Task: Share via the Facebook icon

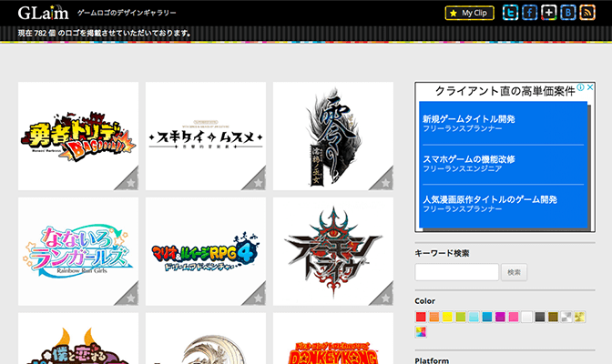Action: point(530,13)
